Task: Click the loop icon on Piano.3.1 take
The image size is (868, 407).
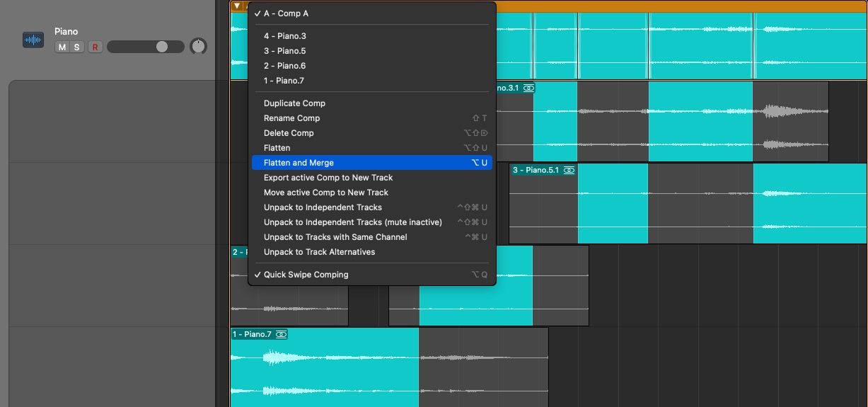Action: pos(528,88)
